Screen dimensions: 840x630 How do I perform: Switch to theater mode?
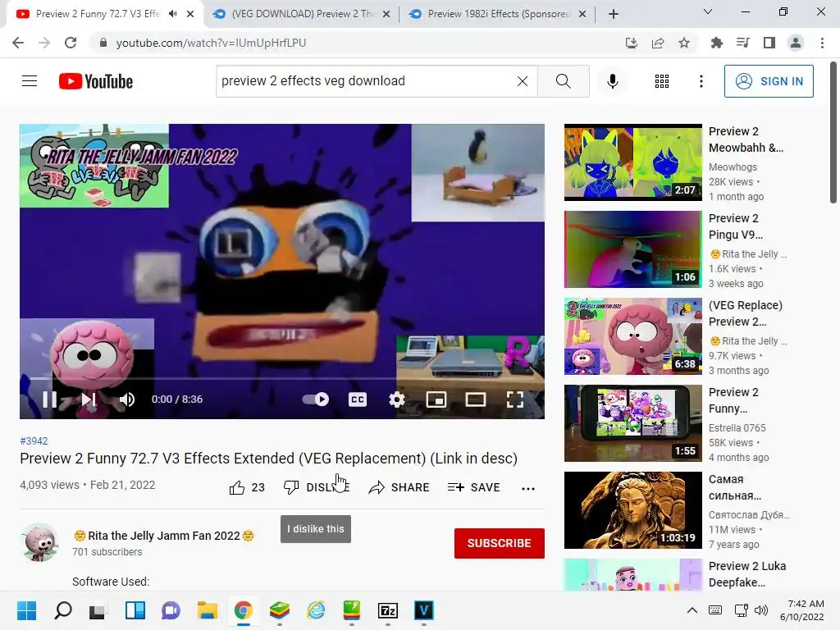click(476, 399)
